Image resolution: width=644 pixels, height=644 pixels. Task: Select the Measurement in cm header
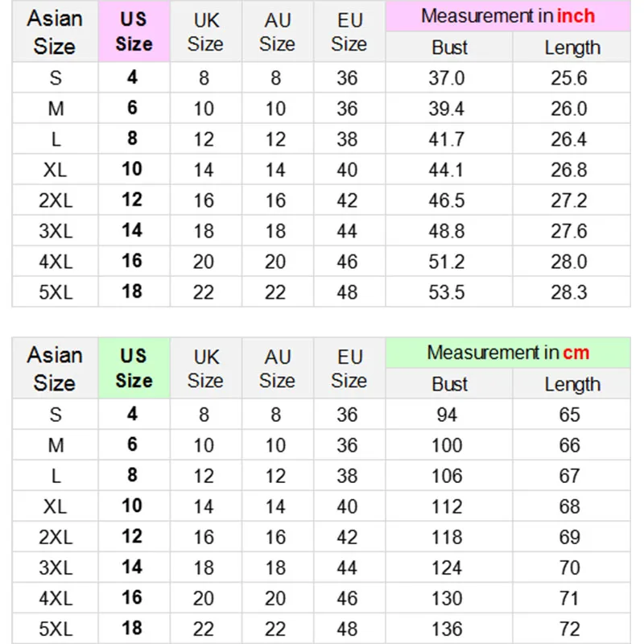(x=508, y=353)
